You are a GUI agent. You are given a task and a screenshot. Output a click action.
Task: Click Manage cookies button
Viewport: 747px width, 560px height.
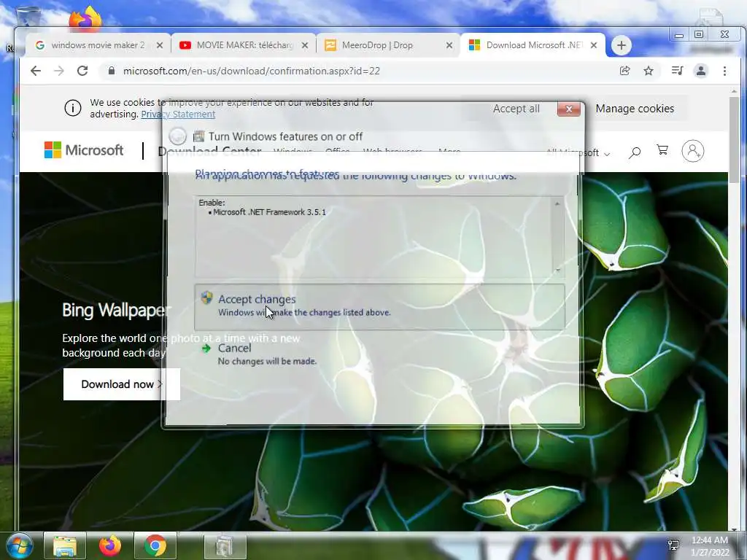[635, 109]
